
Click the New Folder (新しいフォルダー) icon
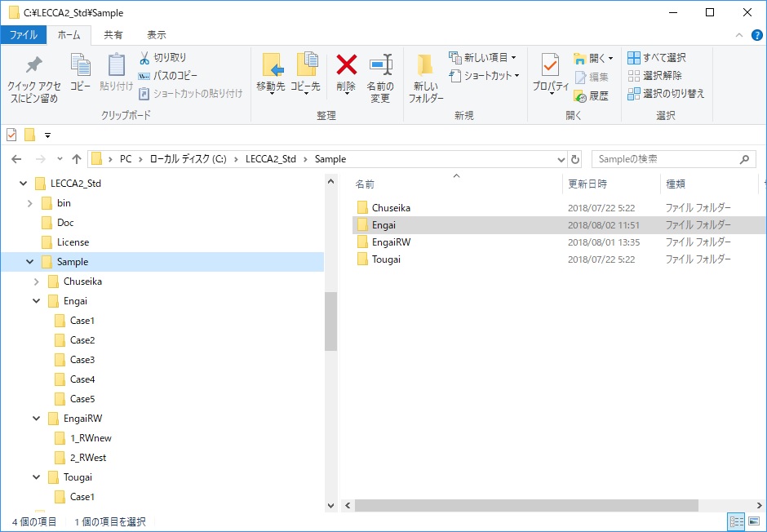(425, 67)
